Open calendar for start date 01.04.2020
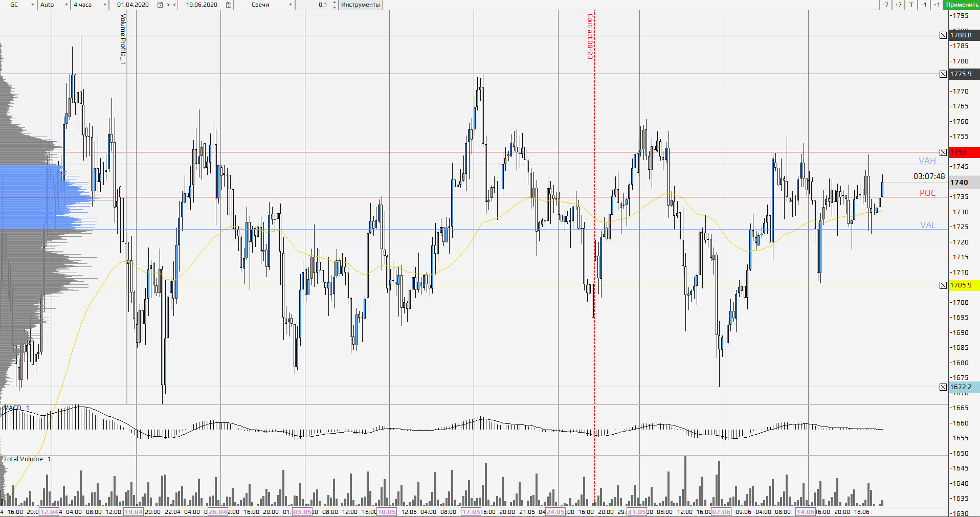Screen dimensions: 980x517 point(160,5)
